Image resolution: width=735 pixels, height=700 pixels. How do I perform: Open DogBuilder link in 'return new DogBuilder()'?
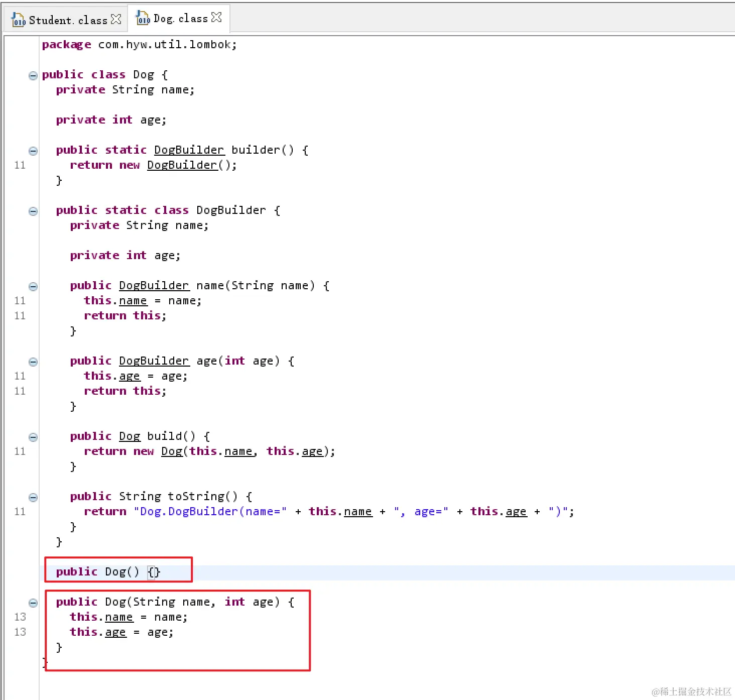(x=182, y=165)
